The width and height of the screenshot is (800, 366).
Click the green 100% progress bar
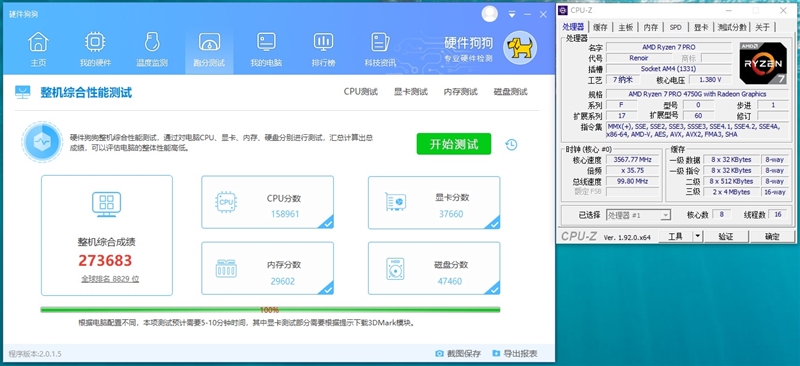[270, 309]
